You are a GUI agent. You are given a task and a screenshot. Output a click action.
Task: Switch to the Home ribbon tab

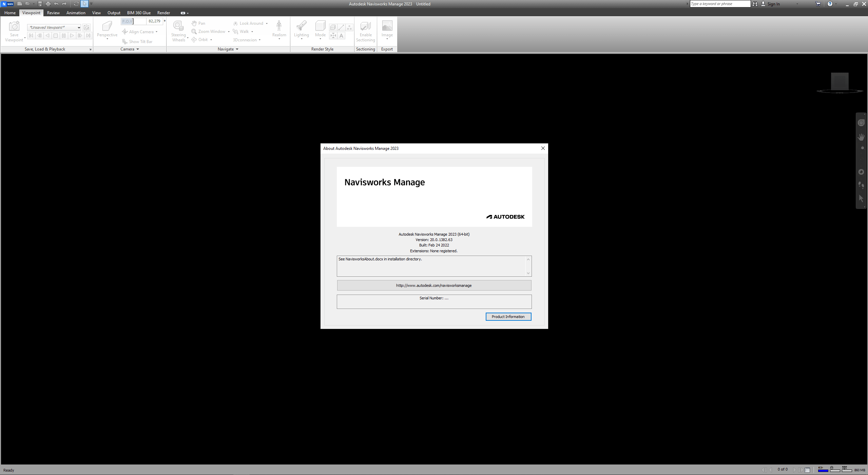coord(10,13)
